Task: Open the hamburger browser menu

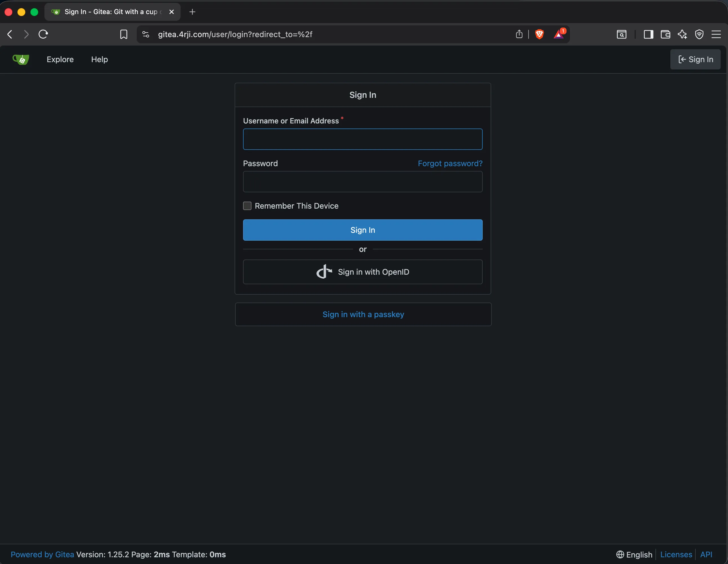Action: [716, 34]
